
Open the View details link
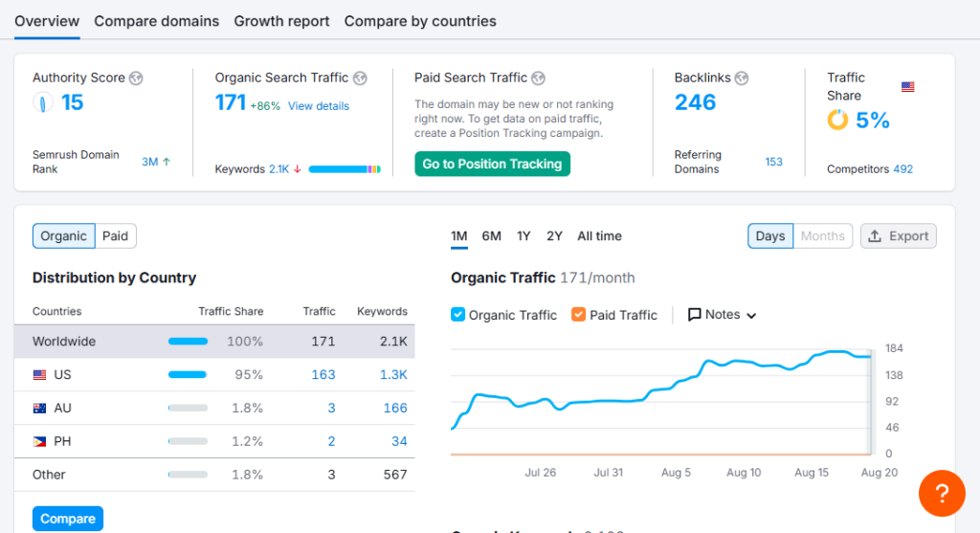click(318, 106)
